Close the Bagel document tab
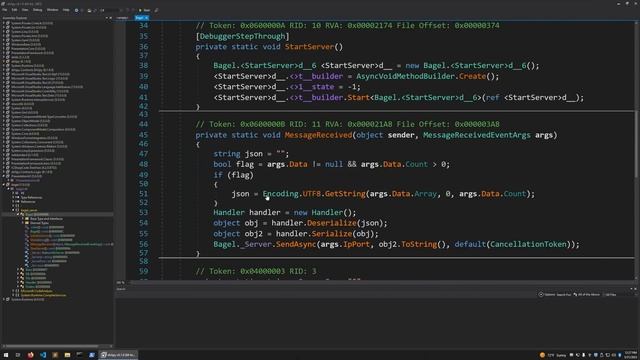This screenshot has height=360, width=640. pyautogui.click(x=147, y=18)
